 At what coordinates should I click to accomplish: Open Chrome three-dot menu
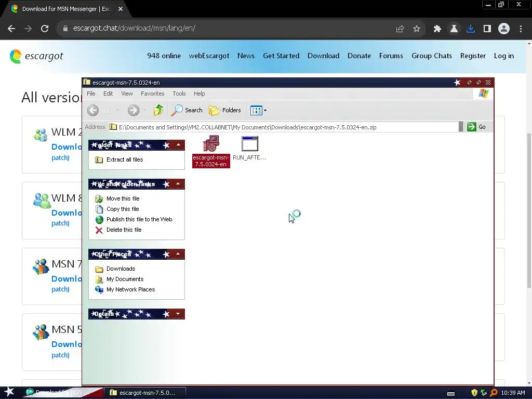[x=521, y=29]
